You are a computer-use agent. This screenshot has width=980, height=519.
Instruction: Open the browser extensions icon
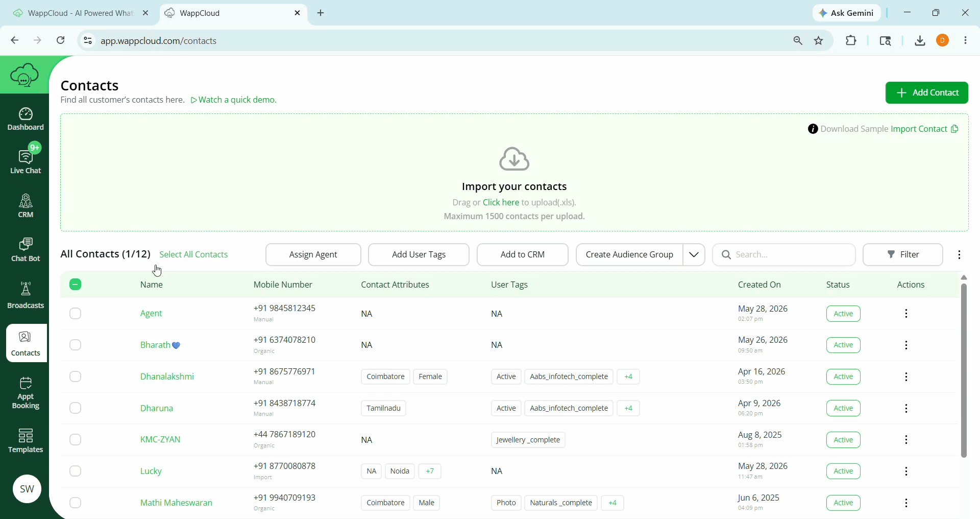click(851, 40)
